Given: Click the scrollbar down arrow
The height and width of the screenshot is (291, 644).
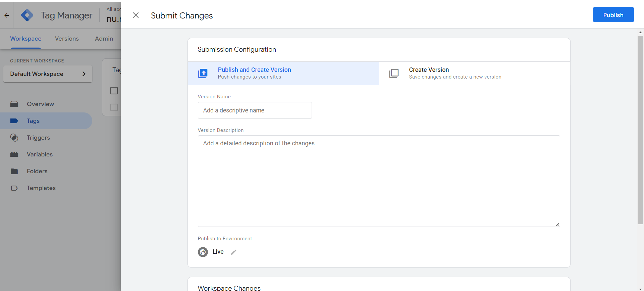Looking at the screenshot, I should pos(640,289).
